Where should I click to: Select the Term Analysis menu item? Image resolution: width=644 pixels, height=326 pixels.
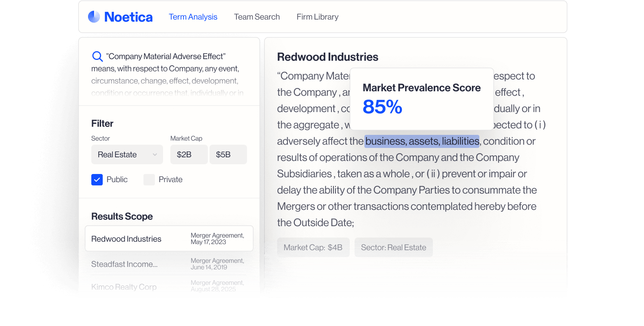tap(193, 17)
